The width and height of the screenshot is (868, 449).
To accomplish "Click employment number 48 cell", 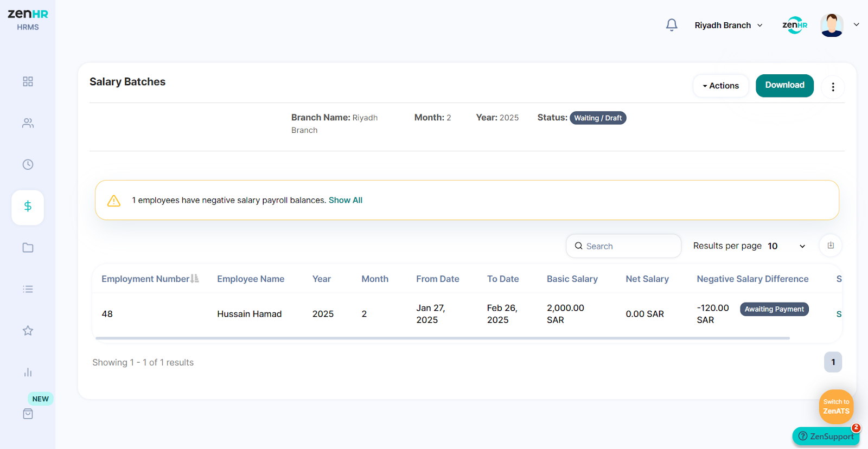I will (x=107, y=314).
